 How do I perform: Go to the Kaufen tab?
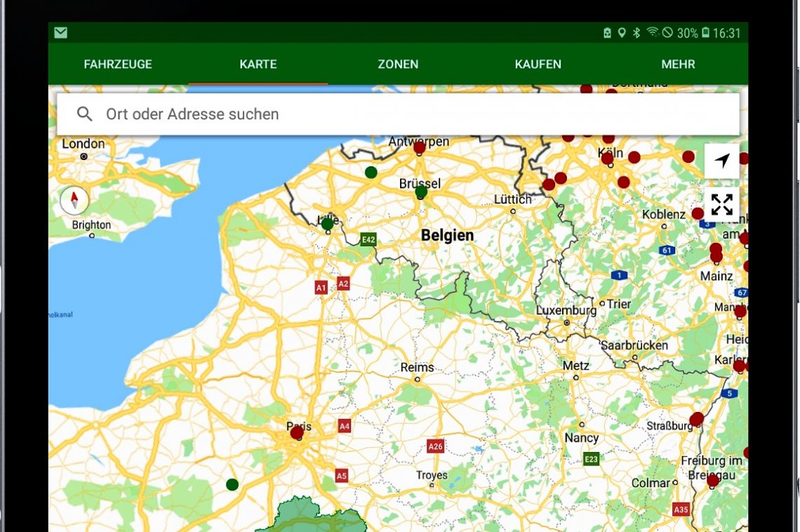[x=538, y=64]
